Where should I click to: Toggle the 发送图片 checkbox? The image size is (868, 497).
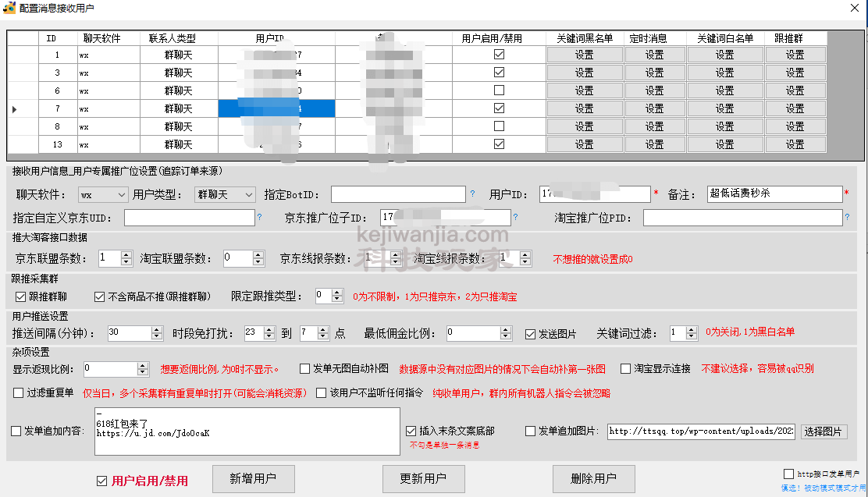pos(530,334)
